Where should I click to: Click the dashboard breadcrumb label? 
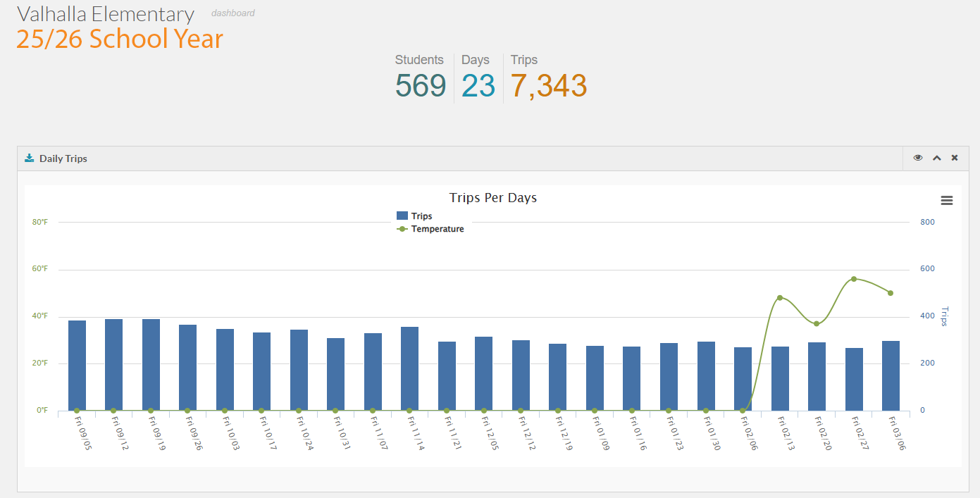click(233, 13)
